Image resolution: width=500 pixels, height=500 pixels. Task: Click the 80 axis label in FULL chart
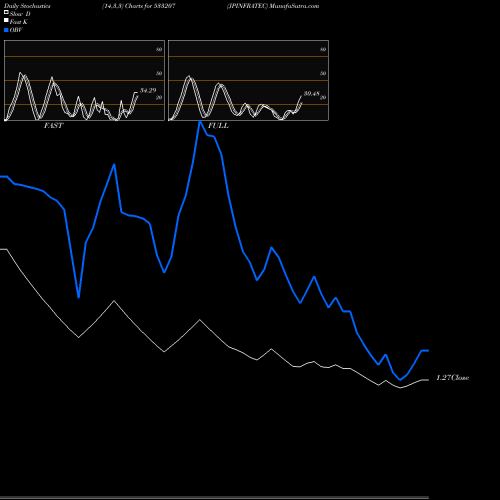(323, 49)
